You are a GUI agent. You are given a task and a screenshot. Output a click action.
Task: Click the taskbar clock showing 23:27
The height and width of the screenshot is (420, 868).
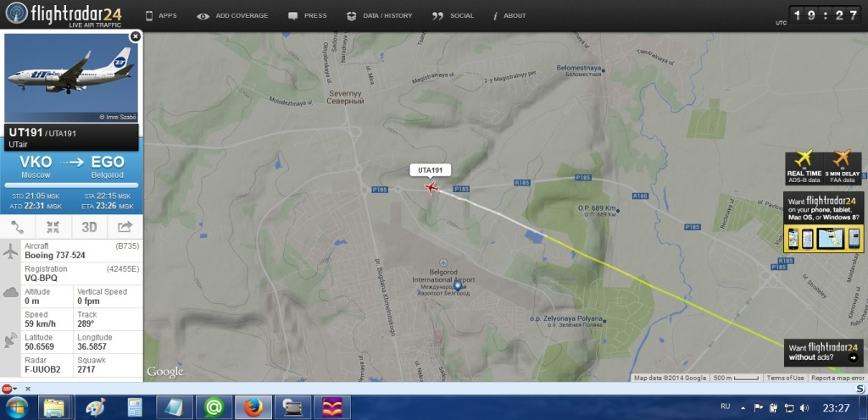[836, 408]
